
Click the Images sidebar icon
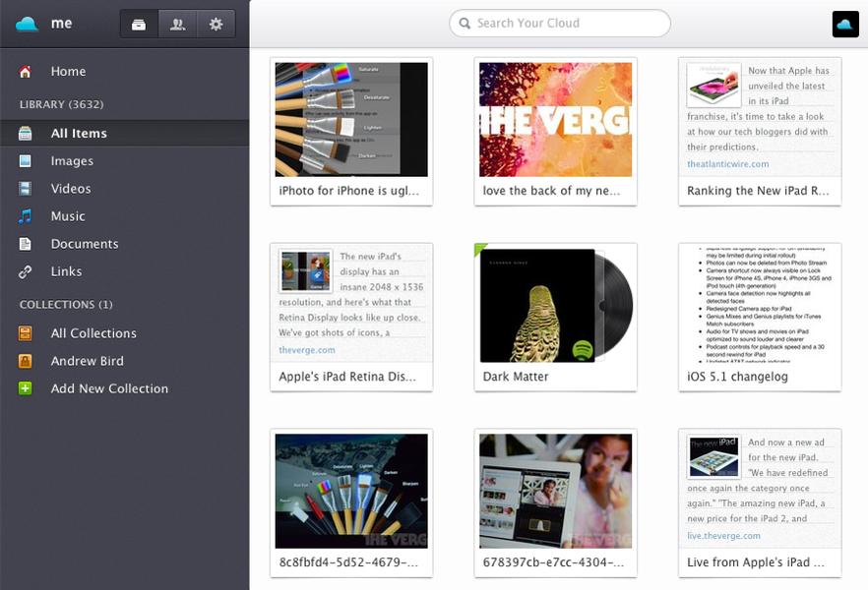point(25,161)
